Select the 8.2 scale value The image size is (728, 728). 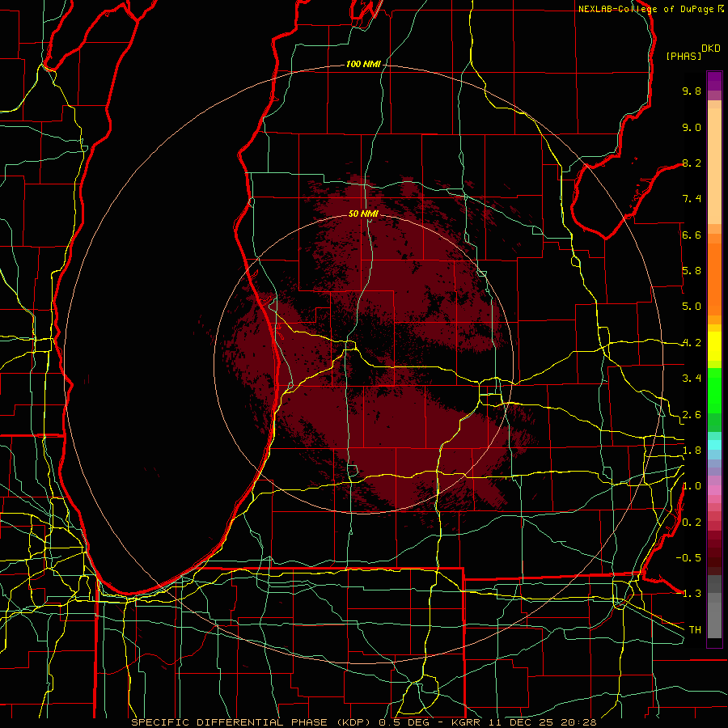click(x=692, y=163)
